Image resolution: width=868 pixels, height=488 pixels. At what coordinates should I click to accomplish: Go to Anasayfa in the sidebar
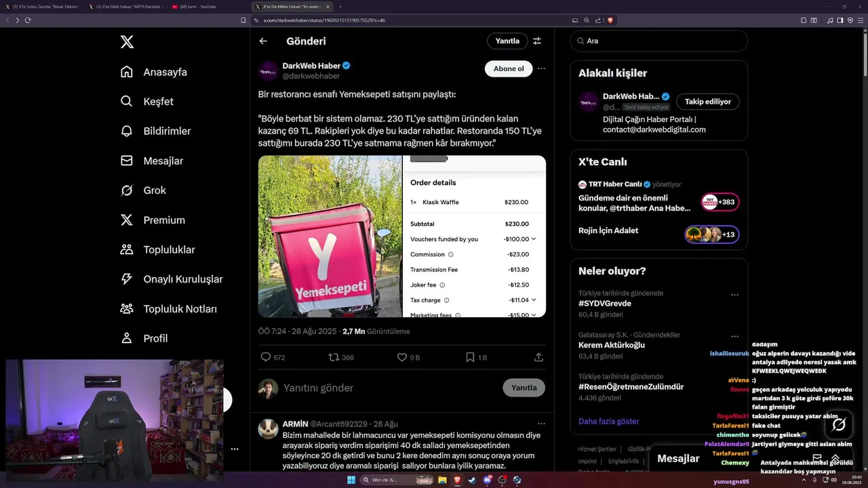tap(154, 72)
